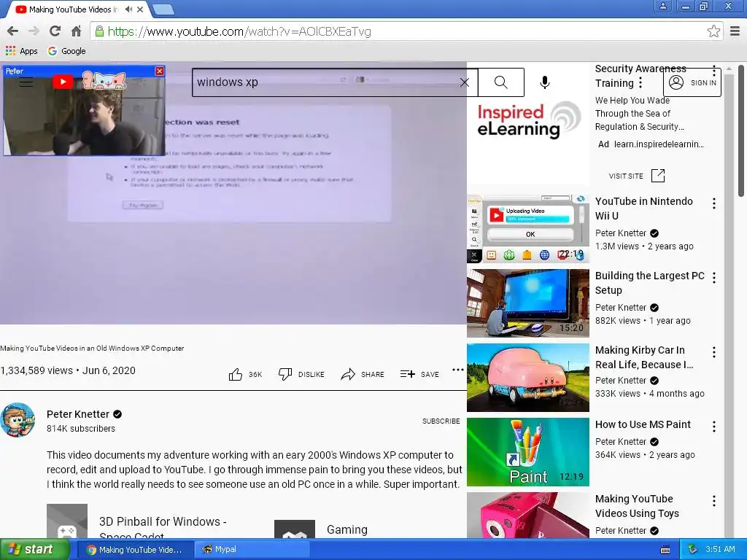Open options for 'Making YouTube Videos Using Toys'

click(x=713, y=501)
